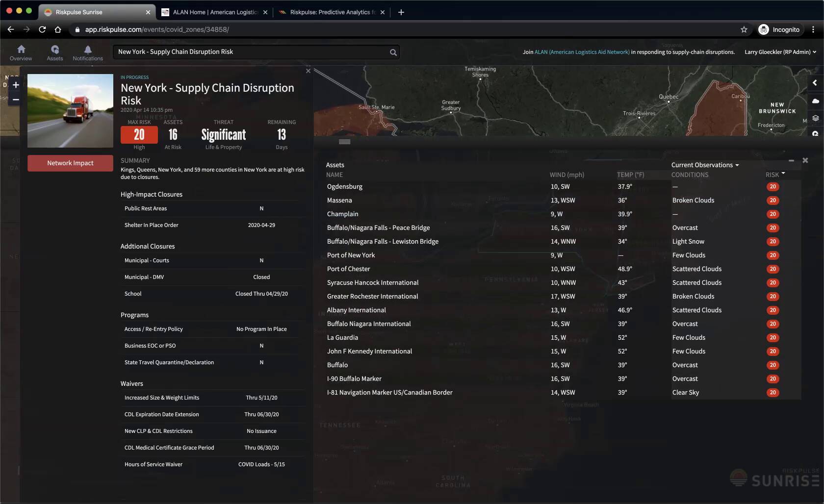Minimize the Assets table panel
The width and height of the screenshot is (824, 504).
791,161
